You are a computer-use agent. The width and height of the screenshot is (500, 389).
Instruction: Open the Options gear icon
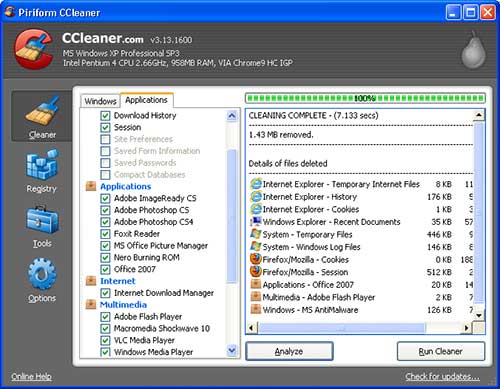tap(42, 274)
